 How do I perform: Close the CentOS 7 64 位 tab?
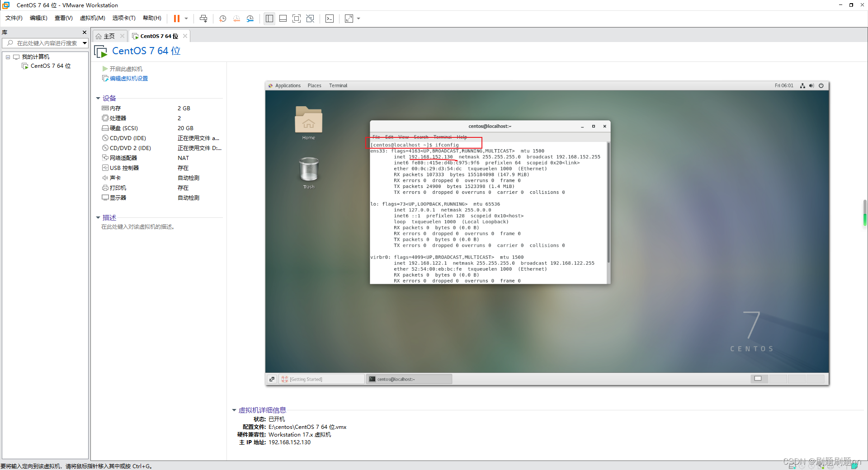click(x=185, y=36)
